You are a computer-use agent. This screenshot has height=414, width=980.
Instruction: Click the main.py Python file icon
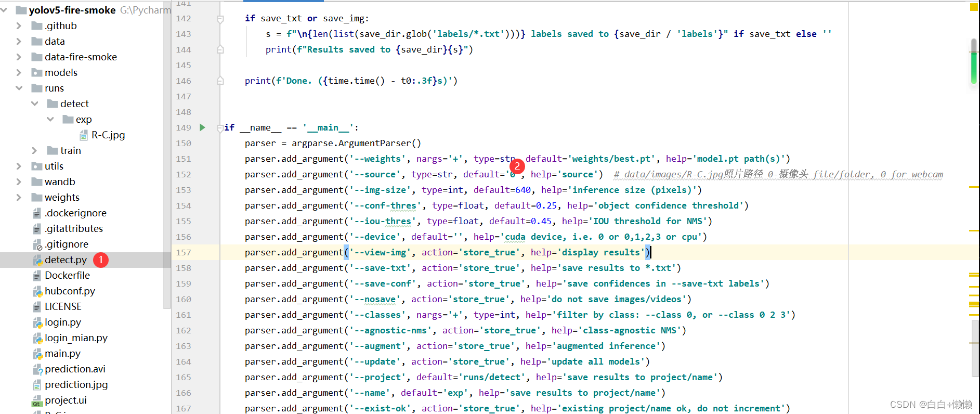coord(37,354)
